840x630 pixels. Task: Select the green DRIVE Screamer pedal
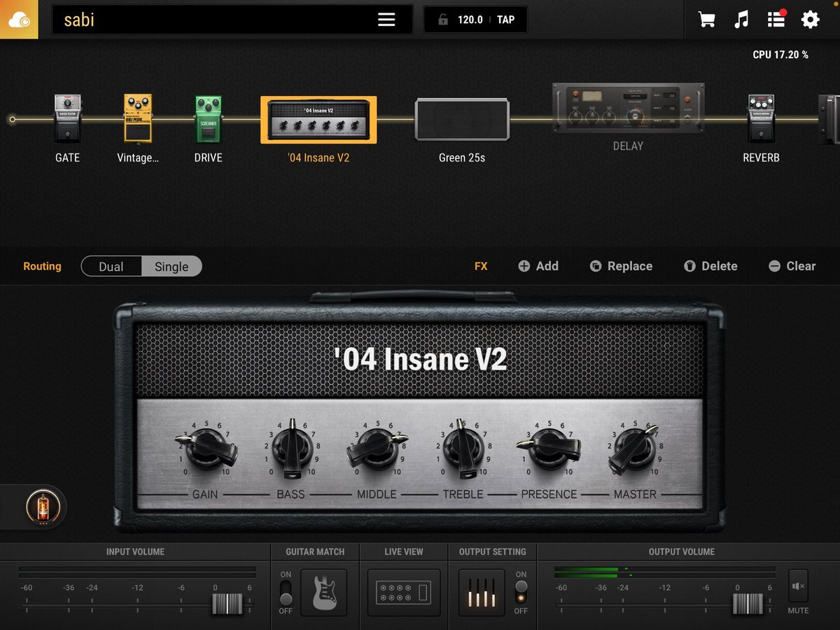[x=208, y=119]
